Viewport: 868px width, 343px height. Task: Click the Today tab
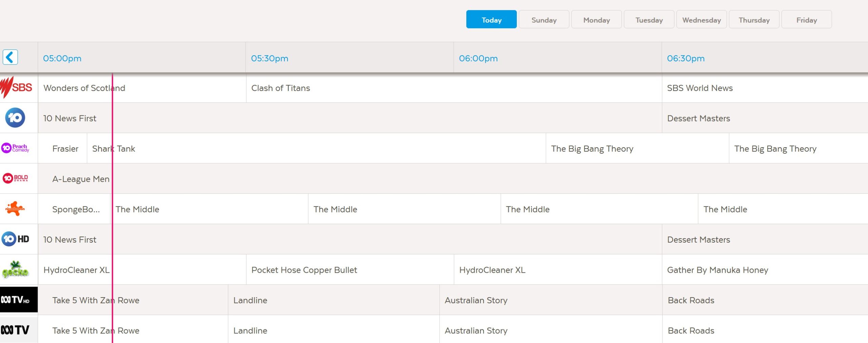point(491,20)
